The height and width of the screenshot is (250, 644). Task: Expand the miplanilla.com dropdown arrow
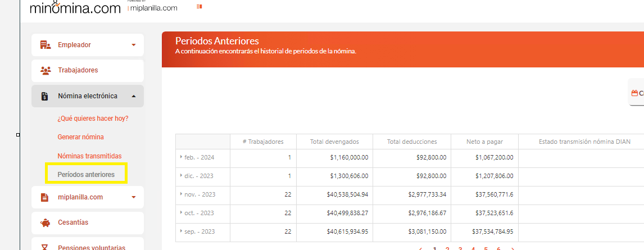pos(134,197)
